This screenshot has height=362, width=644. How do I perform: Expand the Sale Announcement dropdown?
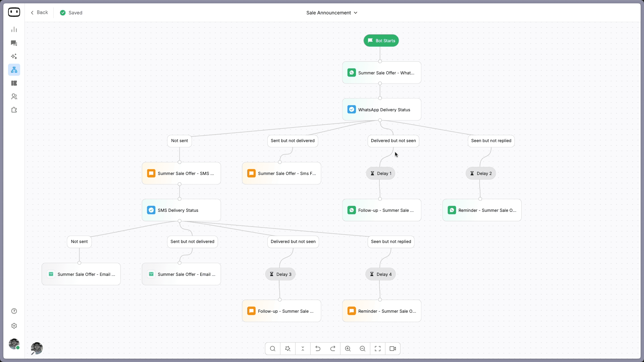[331, 13]
